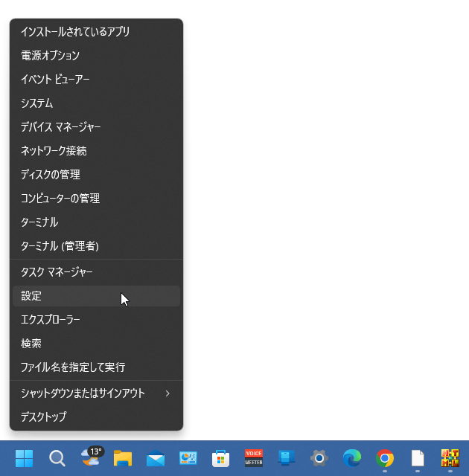Choose 検索 in the menu

(96, 344)
